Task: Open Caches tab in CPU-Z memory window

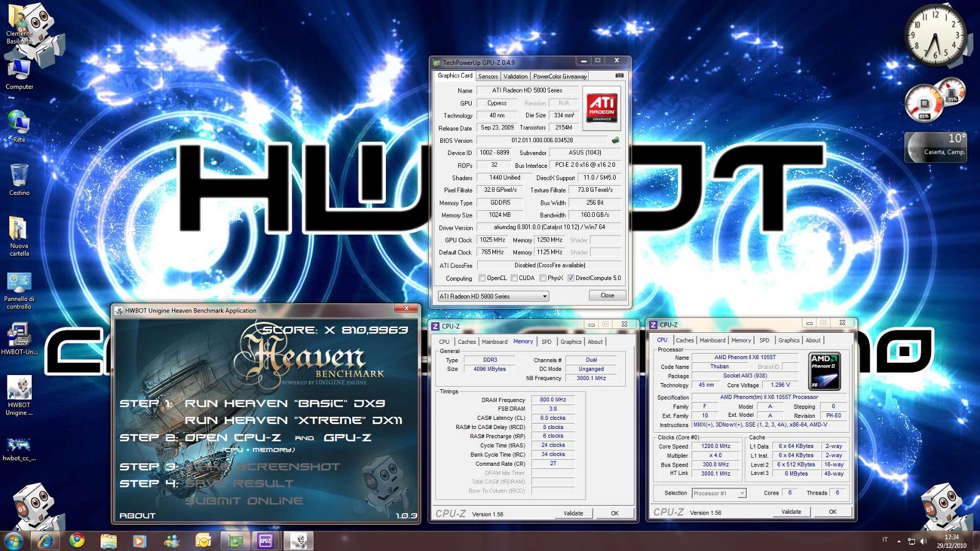Action: 467,342
